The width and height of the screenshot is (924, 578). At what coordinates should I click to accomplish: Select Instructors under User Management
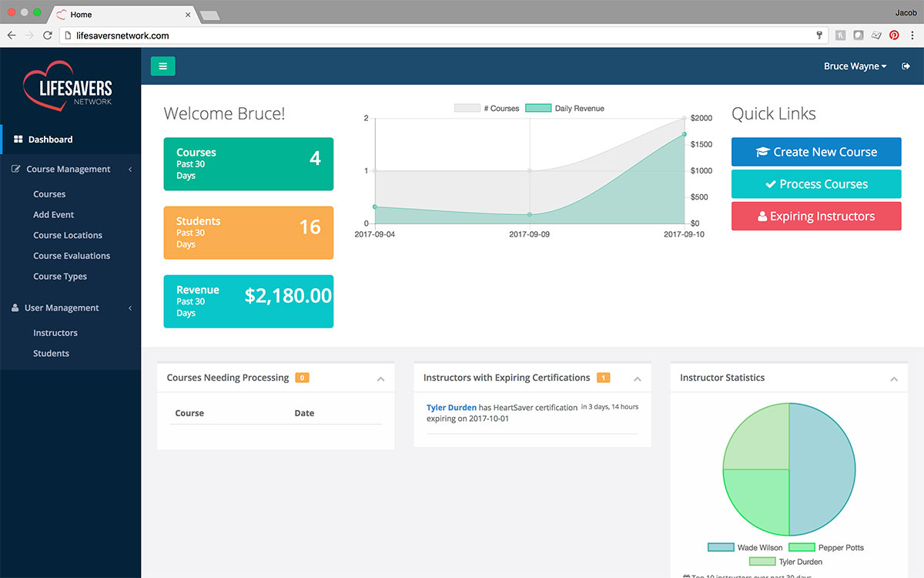55,333
